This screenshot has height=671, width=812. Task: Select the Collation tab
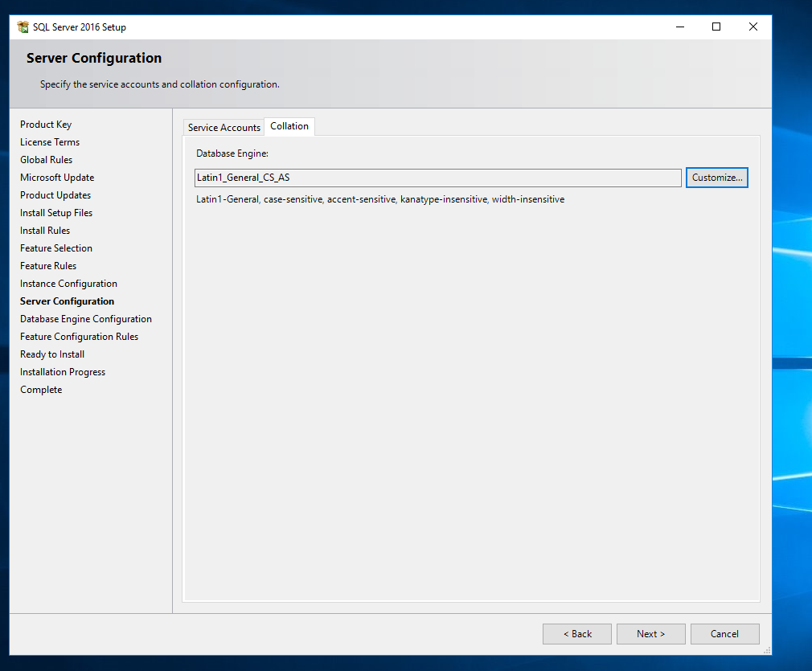[289, 126]
